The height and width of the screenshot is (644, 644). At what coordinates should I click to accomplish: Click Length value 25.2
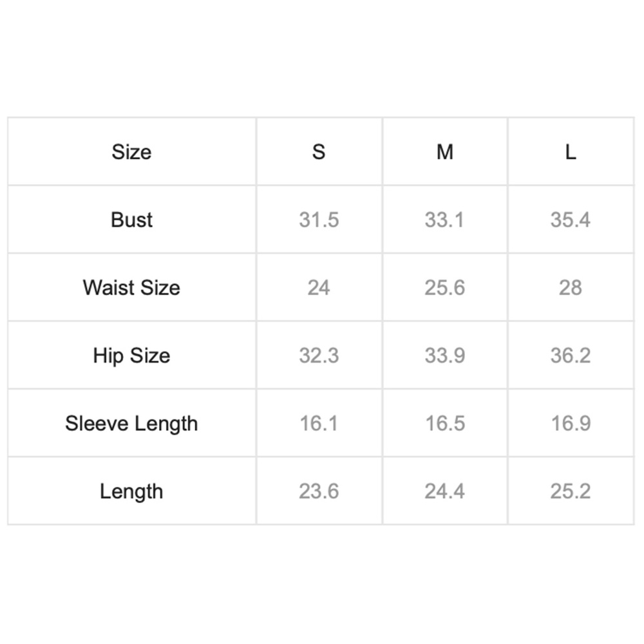pyautogui.click(x=571, y=491)
